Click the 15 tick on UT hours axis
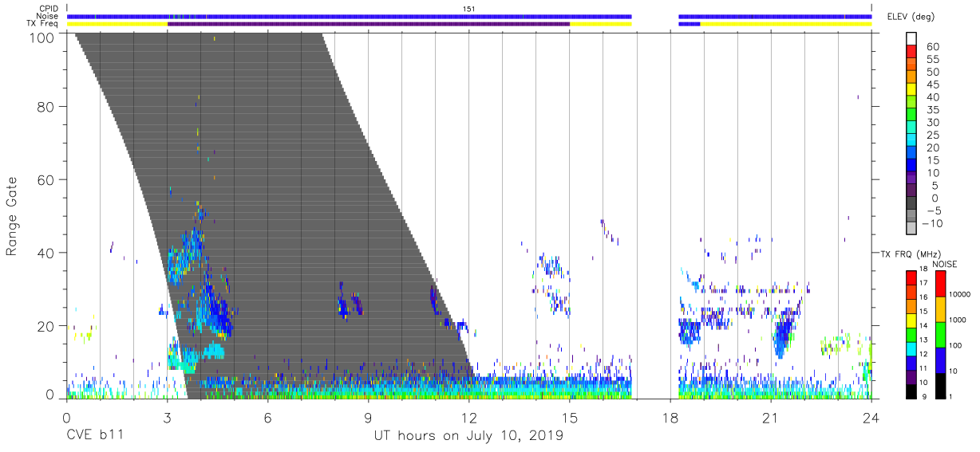 click(x=570, y=417)
